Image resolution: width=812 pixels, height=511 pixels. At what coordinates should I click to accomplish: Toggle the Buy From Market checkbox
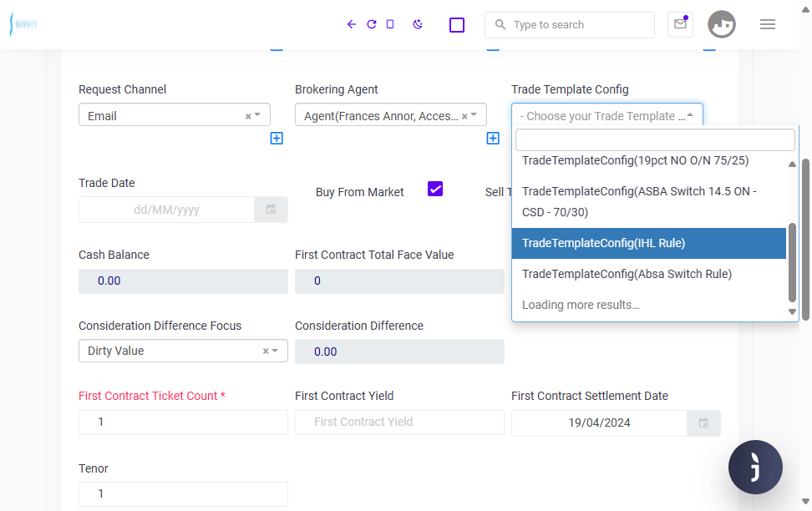point(435,189)
